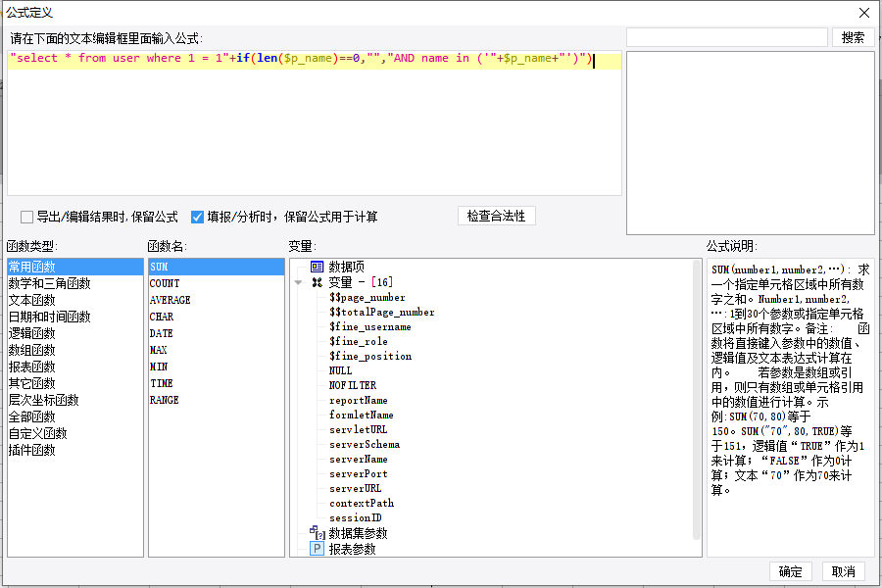Click the 报表参数 P icon
The image size is (882, 588).
click(x=318, y=549)
